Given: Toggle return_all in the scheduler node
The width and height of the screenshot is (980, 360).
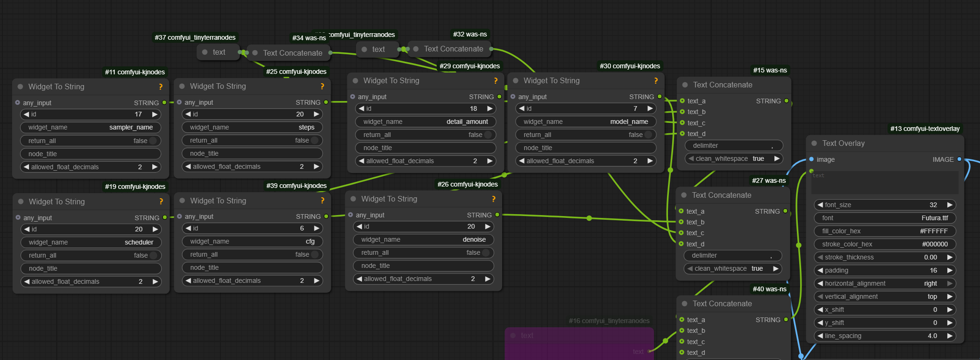Looking at the screenshot, I should (x=91, y=255).
